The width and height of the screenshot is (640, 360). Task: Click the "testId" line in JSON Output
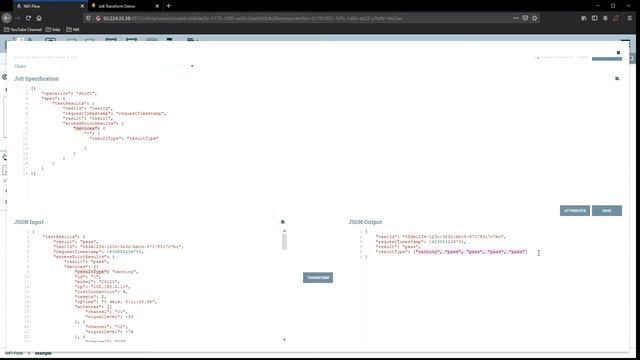(x=441, y=237)
